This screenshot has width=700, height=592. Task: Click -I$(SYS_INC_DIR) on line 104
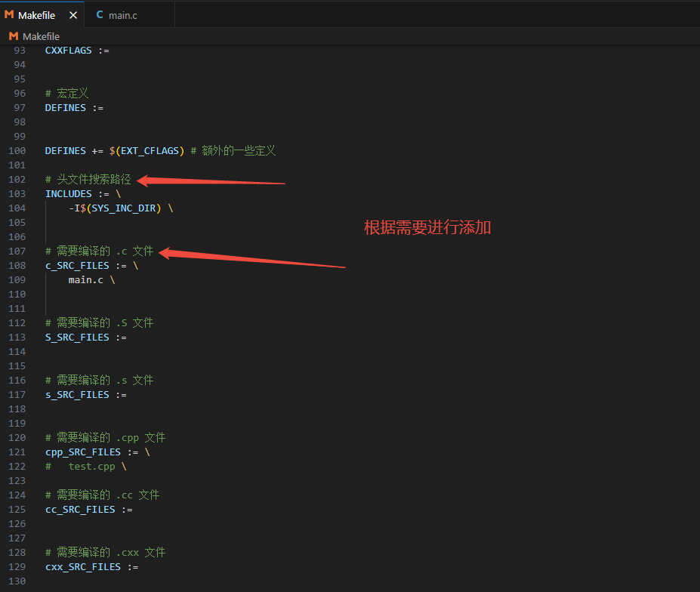click(115, 208)
